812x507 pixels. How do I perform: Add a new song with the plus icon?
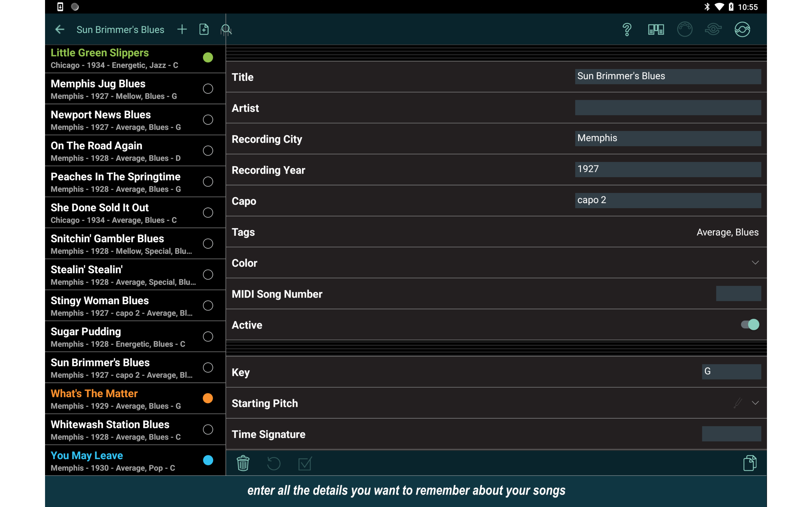click(x=182, y=29)
